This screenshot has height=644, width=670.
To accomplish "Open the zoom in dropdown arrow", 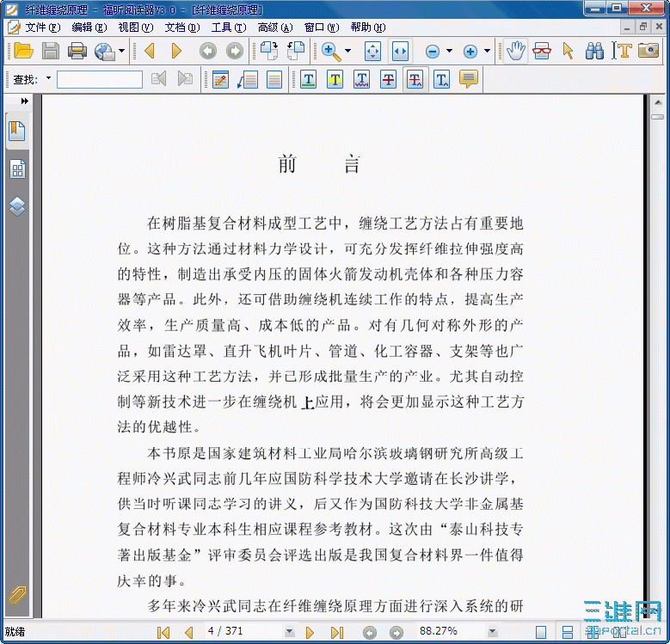I will tap(487, 52).
